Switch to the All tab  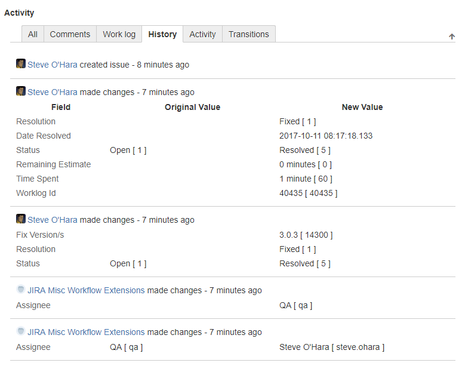(33, 34)
